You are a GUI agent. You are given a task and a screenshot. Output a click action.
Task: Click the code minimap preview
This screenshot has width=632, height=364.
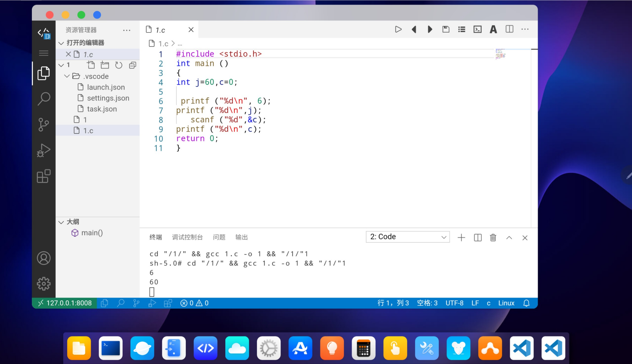pos(501,54)
